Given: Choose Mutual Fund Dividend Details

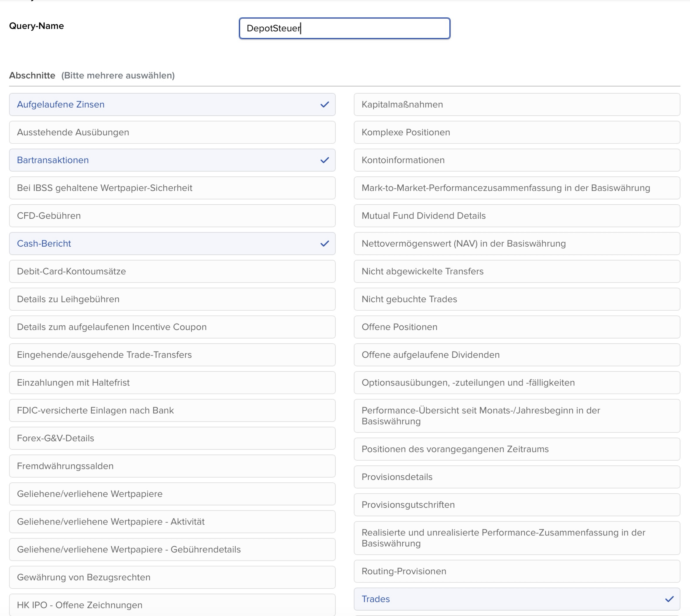Looking at the screenshot, I should 517,216.
